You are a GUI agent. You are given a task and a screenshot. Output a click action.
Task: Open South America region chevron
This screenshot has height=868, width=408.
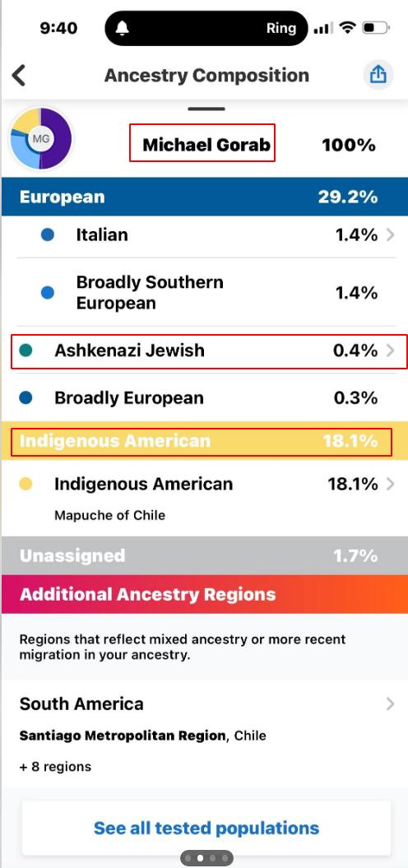[390, 704]
